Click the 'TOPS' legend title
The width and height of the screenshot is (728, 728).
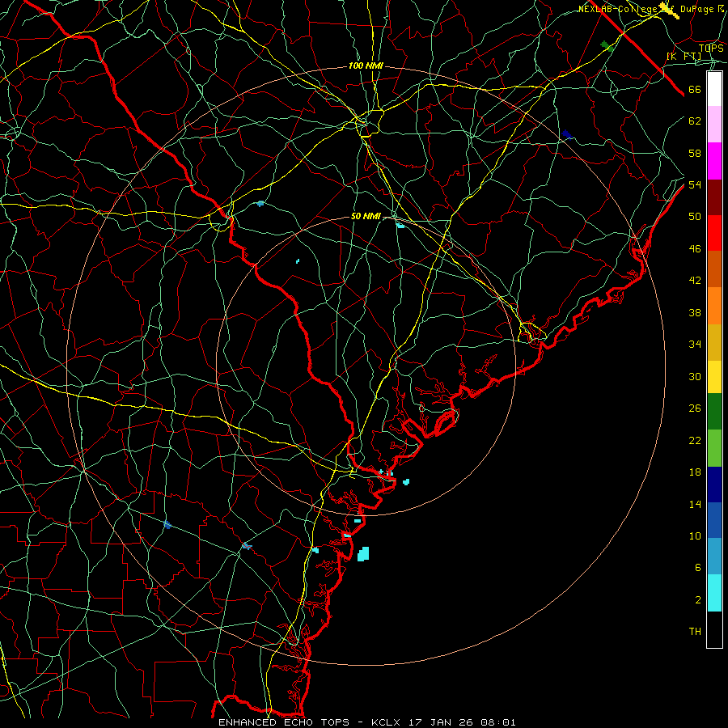tap(711, 48)
